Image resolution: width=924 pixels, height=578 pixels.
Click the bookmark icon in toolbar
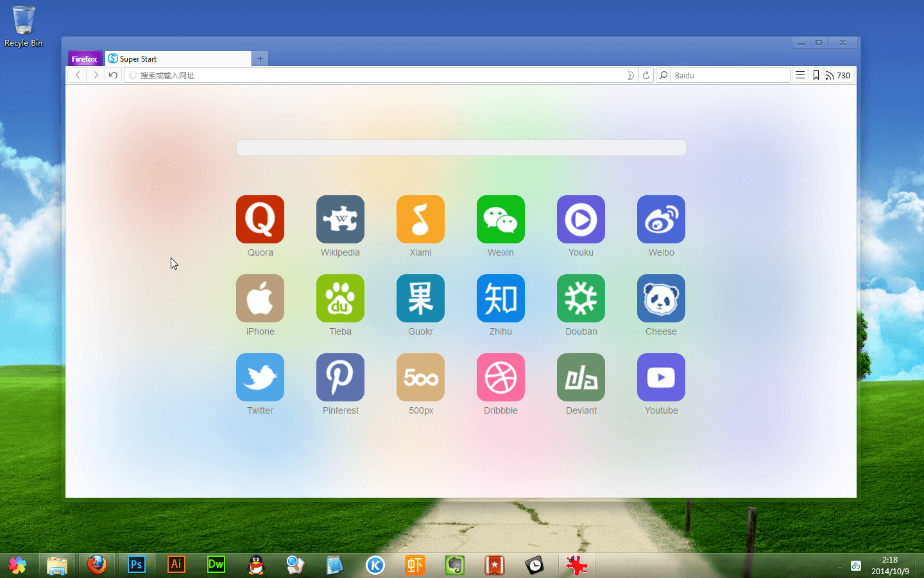tap(816, 75)
